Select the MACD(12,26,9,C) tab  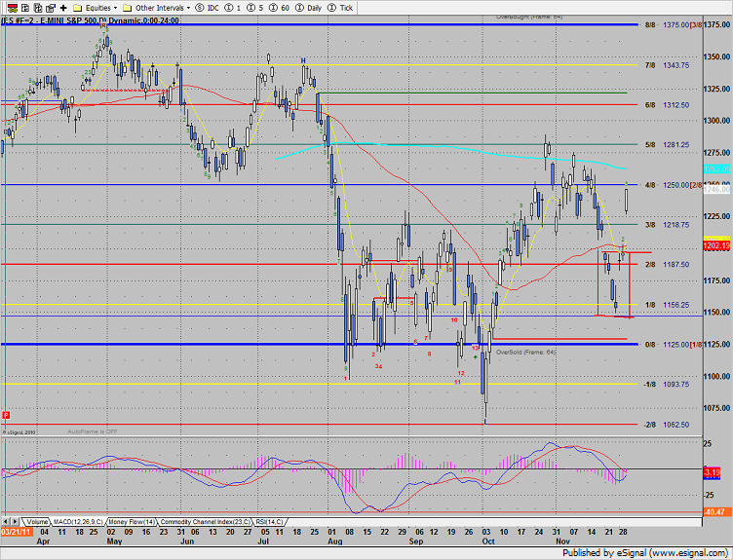(x=78, y=522)
